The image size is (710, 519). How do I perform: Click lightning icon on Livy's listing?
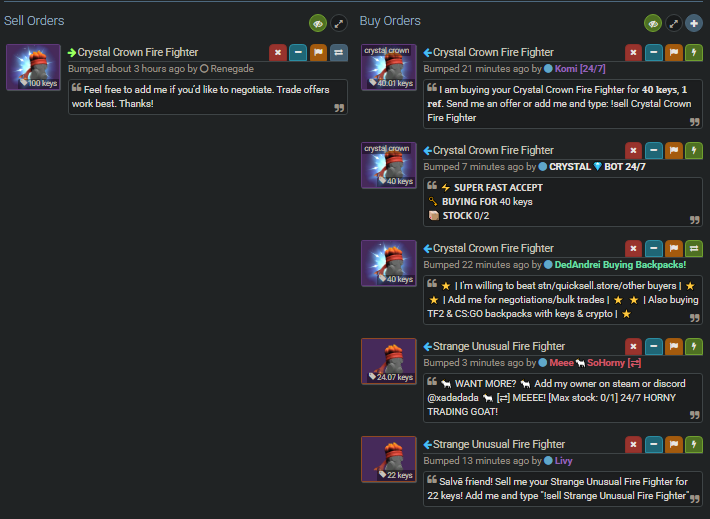click(694, 444)
